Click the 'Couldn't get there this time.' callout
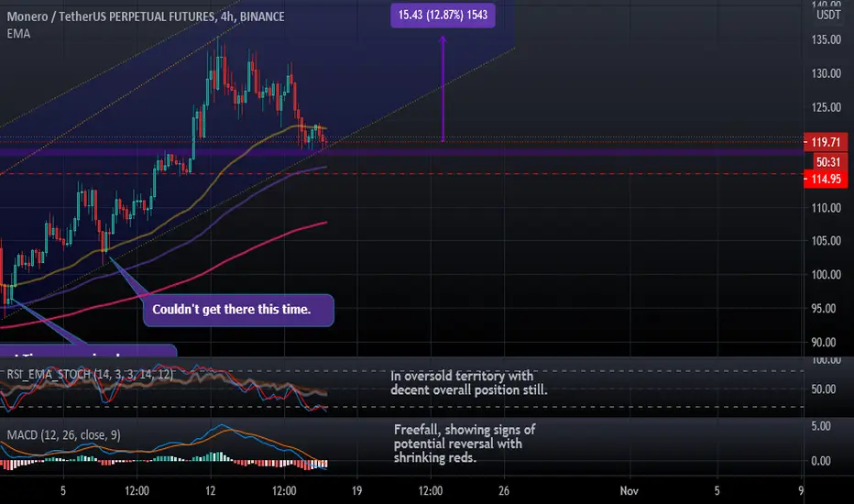Image resolution: width=854 pixels, height=504 pixels. click(x=238, y=310)
